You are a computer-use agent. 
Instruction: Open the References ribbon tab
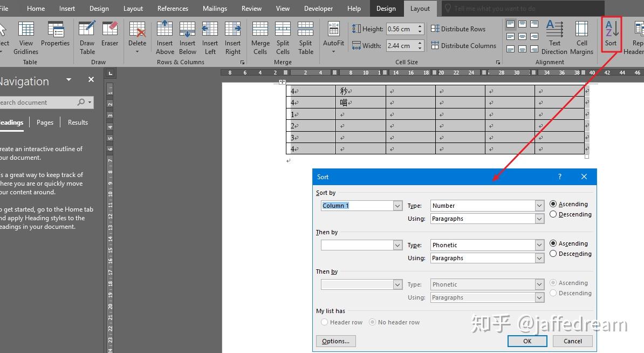pos(173,8)
